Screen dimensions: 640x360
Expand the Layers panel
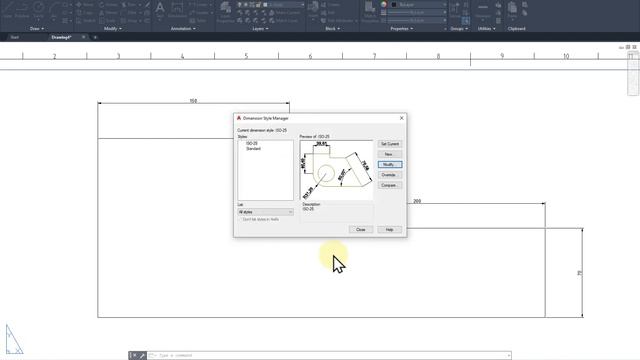[260, 29]
